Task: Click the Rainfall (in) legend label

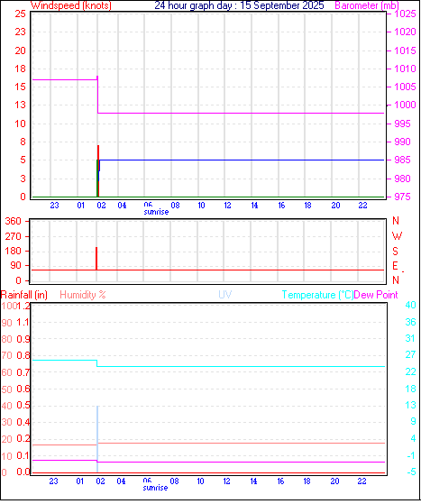Action: pyautogui.click(x=24, y=295)
